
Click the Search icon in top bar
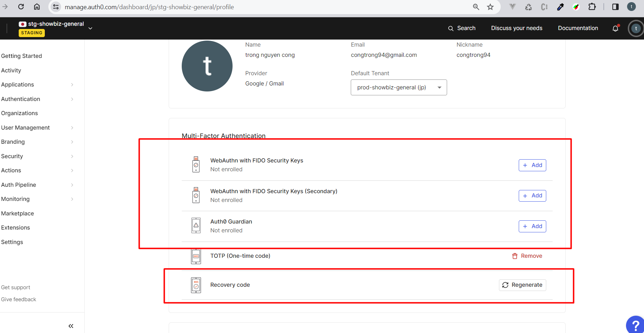pos(451,28)
